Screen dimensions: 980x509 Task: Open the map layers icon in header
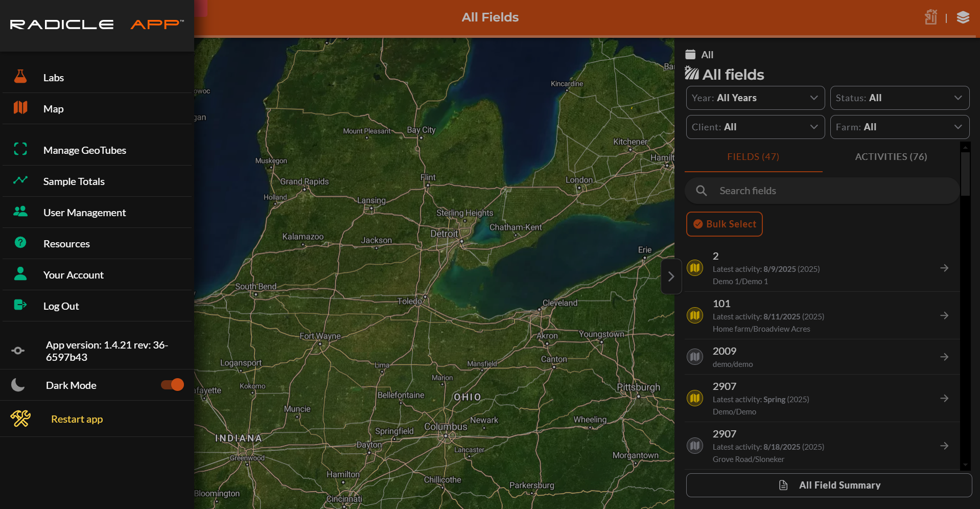click(963, 17)
